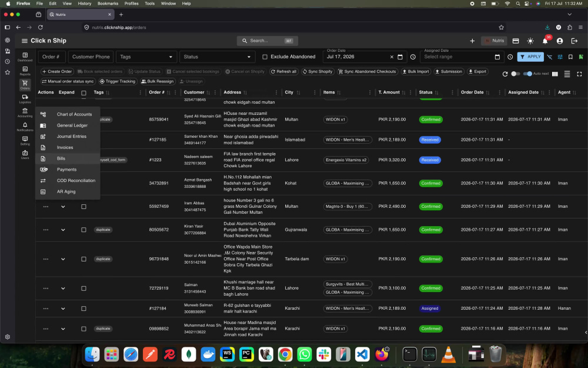Check the select-all header checkbox

coord(83,93)
